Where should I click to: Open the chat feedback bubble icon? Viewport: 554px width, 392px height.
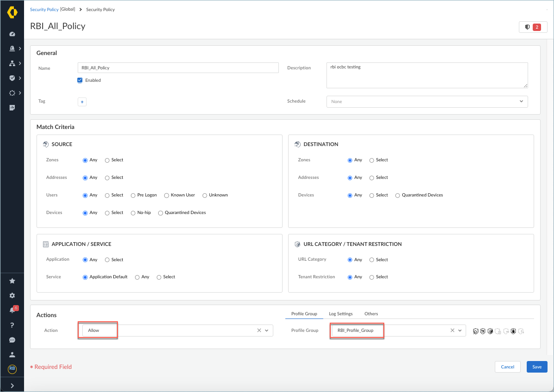(x=12, y=340)
